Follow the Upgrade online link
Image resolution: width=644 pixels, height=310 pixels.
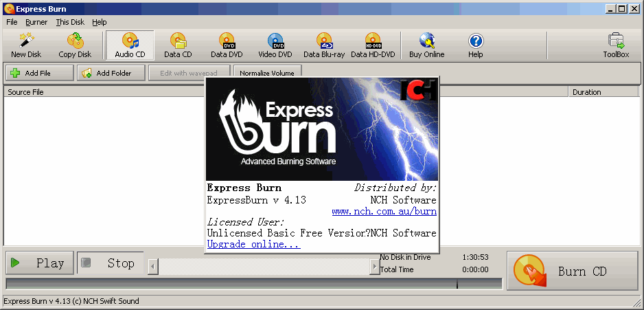pyautogui.click(x=253, y=244)
